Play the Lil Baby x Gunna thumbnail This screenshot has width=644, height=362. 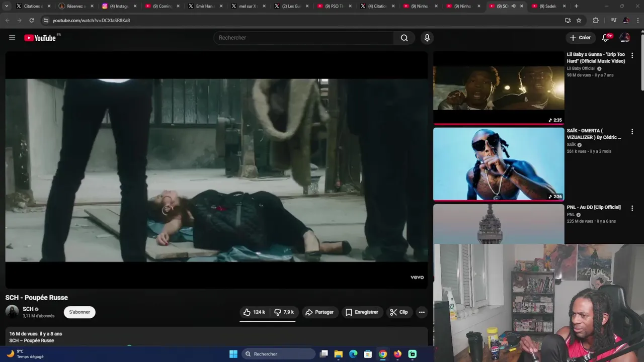point(499,88)
